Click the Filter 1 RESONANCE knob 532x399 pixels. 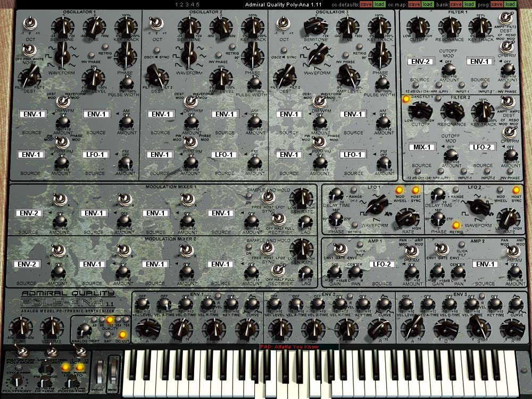(x=450, y=28)
